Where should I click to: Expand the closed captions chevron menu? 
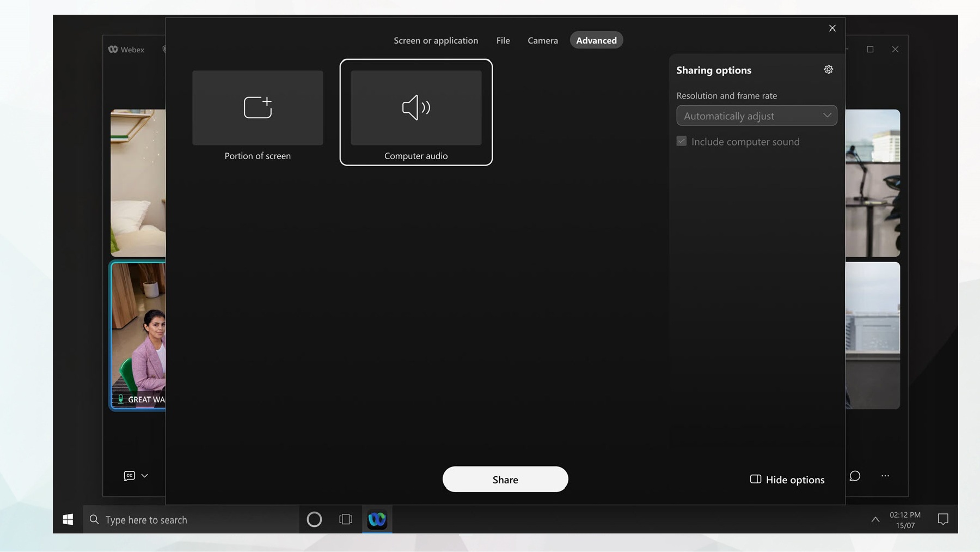coord(145,476)
